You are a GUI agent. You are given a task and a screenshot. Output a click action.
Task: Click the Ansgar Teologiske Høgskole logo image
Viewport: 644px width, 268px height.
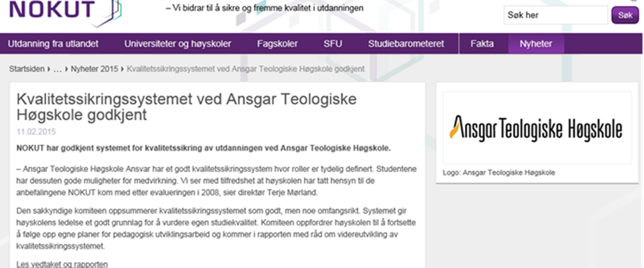pos(537,128)
